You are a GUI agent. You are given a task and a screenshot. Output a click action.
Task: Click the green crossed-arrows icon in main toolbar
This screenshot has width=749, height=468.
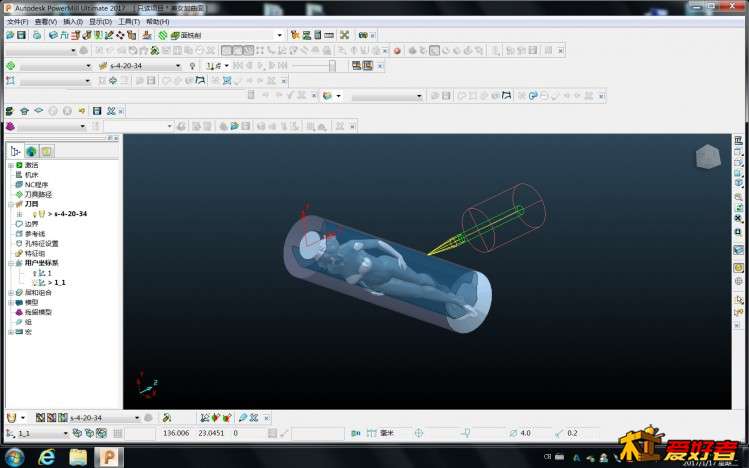[344, 35]
